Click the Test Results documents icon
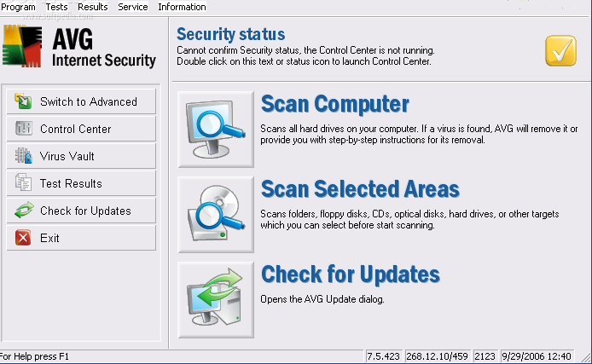The width and height of the screenshot is (592, 364). [x=23, y=182]
